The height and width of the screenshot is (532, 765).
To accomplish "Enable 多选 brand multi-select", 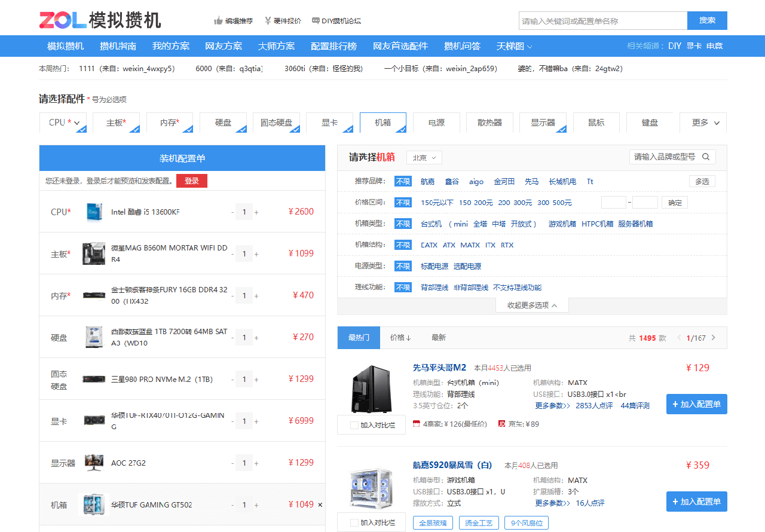I will (x=702, y=181).
